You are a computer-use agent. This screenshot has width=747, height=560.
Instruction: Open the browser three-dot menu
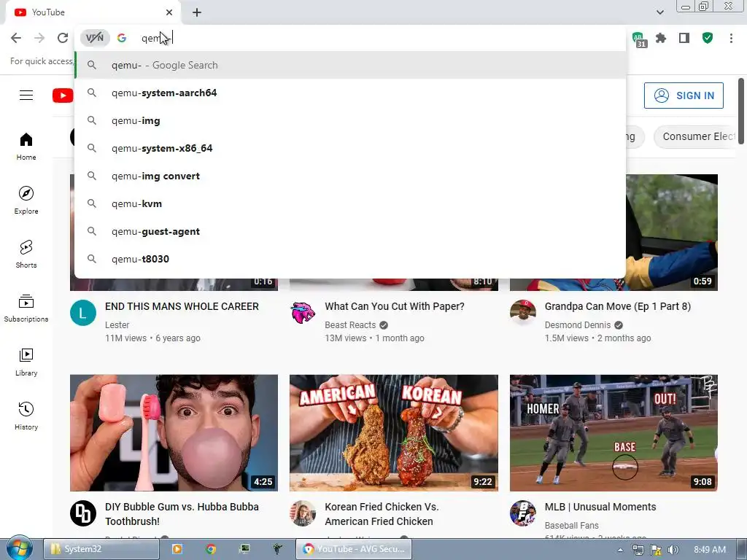(x=731, y=38)
